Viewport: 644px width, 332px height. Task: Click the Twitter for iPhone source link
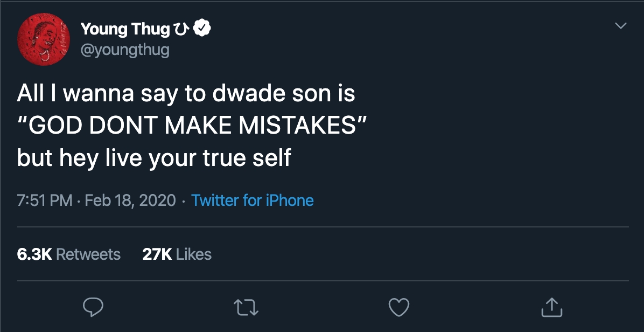(253, 200)
